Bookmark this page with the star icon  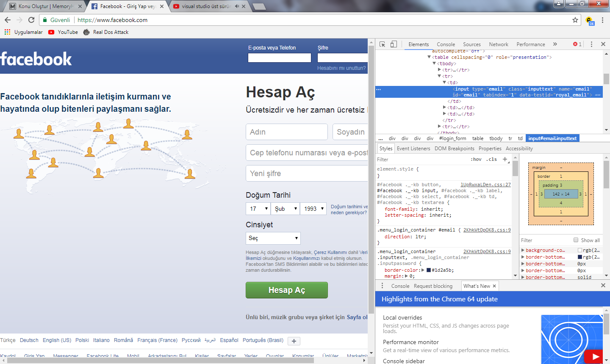point(575,20)
